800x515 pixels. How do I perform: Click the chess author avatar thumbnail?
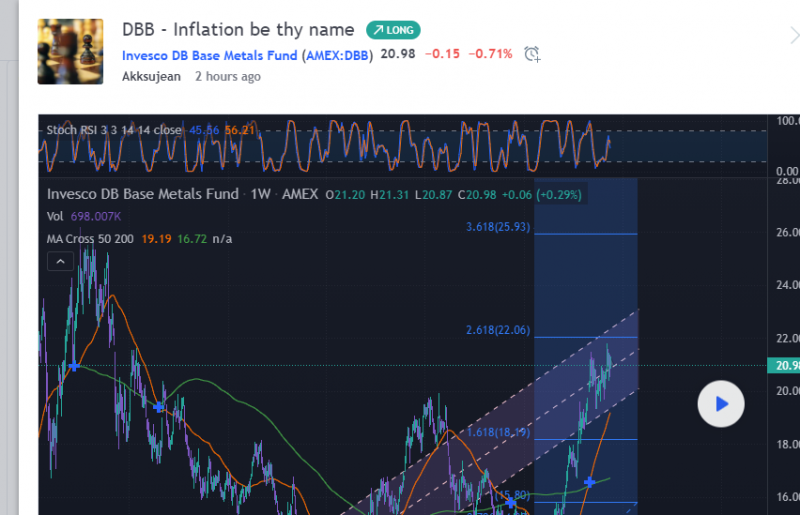[x=70, y=52]
